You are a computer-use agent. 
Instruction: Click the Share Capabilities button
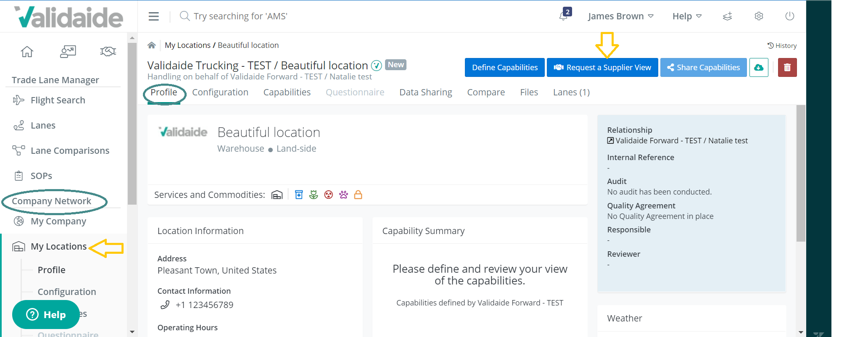coord(704,67)
